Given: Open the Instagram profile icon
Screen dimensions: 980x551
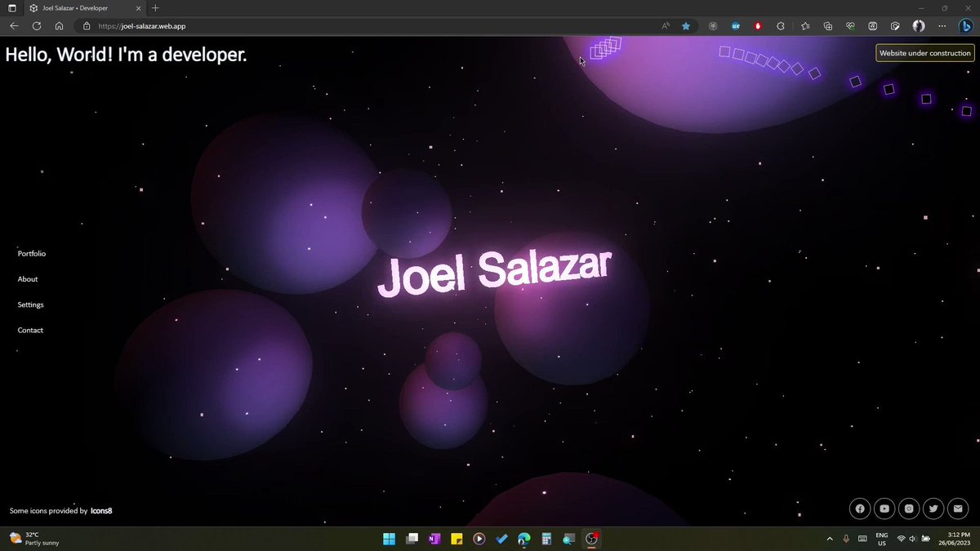Looking at the screenshot, I should tap(909, 509).
